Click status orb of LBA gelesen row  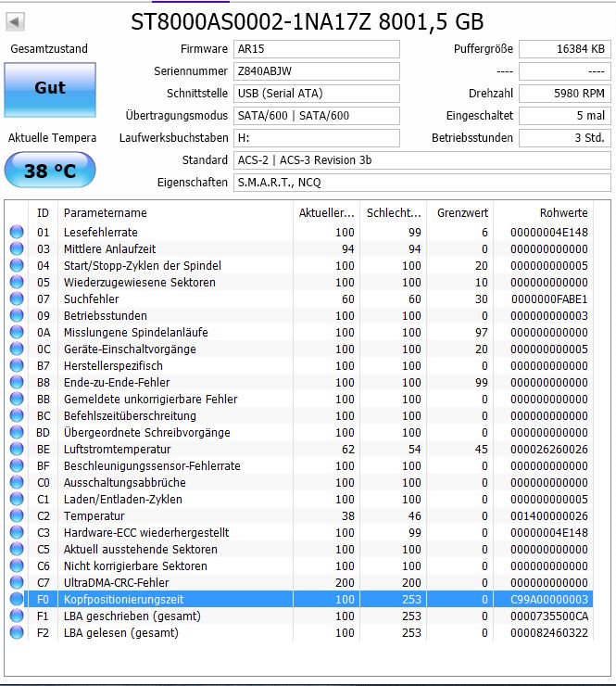(17, 632)
